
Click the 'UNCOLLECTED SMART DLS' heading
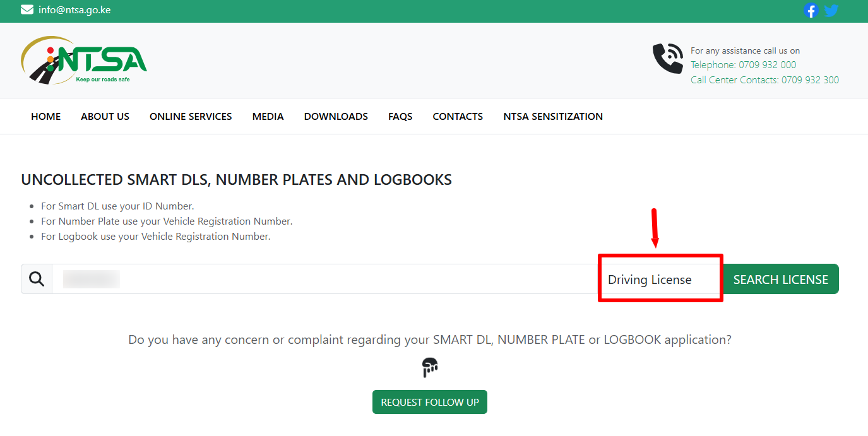click(x=236, y=180)
